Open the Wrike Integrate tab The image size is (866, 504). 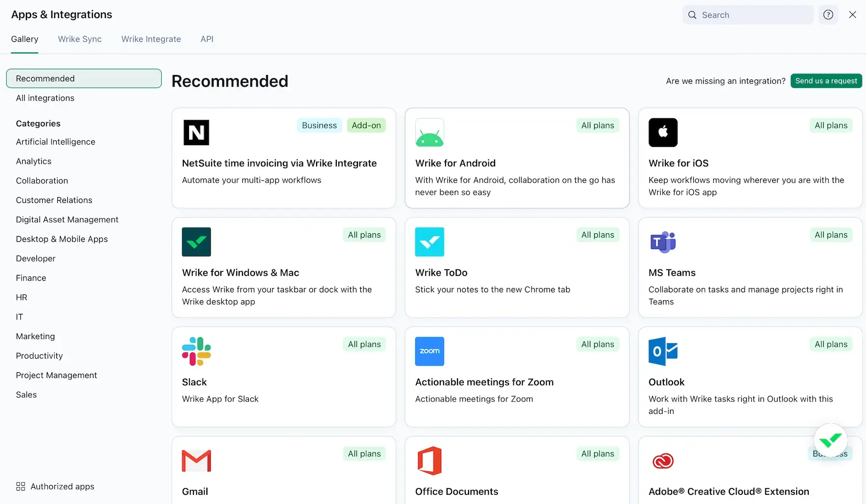[x=151, y=39]
